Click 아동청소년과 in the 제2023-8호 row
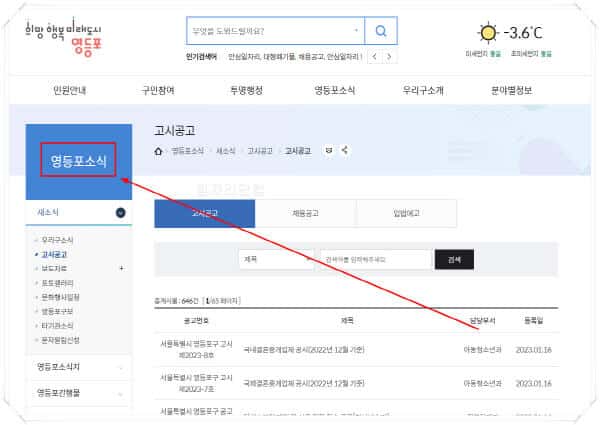This screenshot has height=425, width=600. [483, 350]
